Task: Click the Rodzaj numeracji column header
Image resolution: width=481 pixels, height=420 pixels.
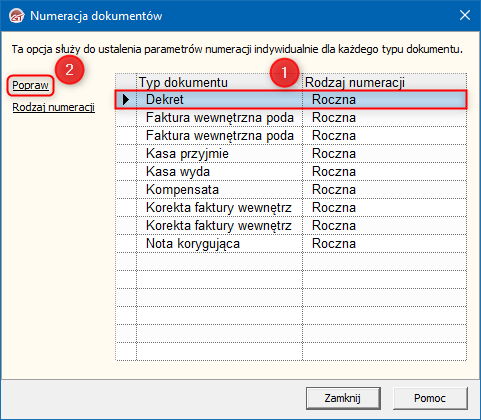Action: click(x=385, y=82)
